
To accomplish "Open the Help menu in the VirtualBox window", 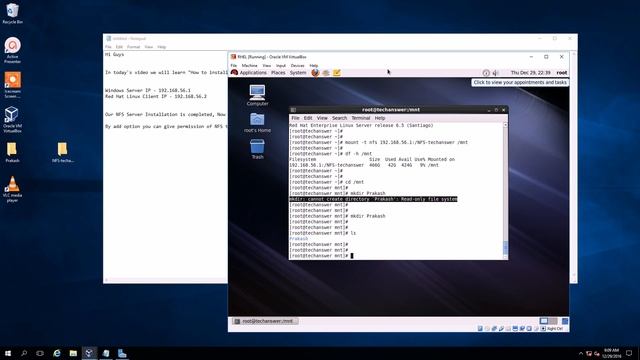I will pyautogui.click(x=313, y=65).
